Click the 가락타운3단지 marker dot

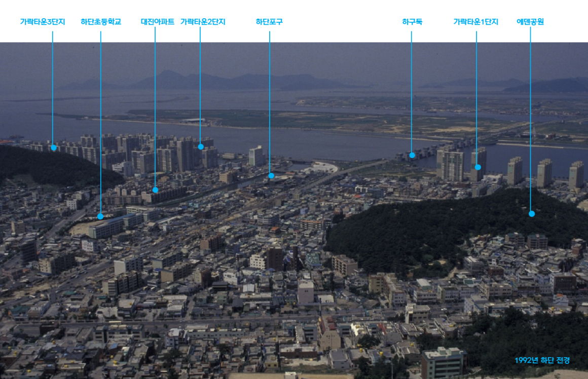click(53, 148)
